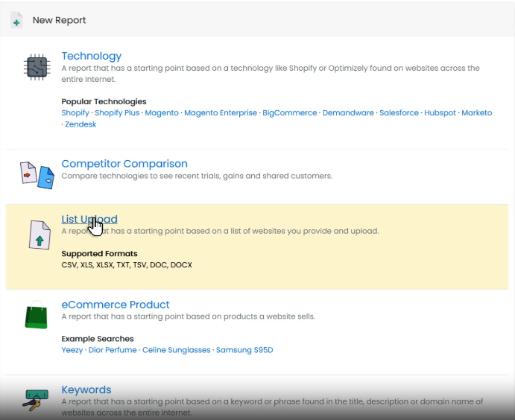Image resolution: width=515 pixels, height=420 pixels.
Task: Open the Keywords report type
Action: tap(86, 389)
